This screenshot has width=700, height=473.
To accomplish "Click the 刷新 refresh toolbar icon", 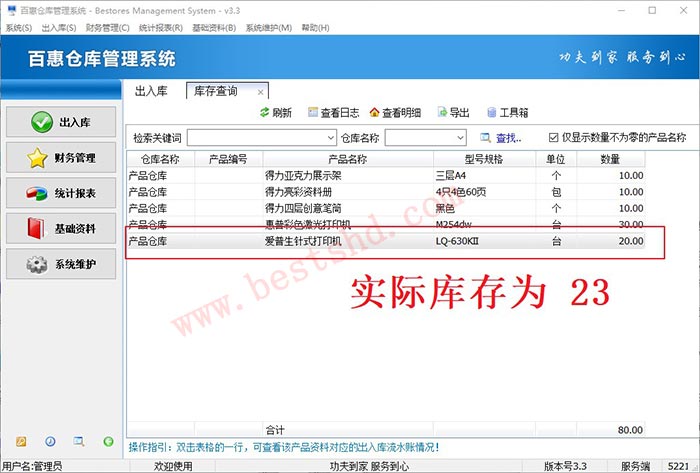I will (265, 112).
